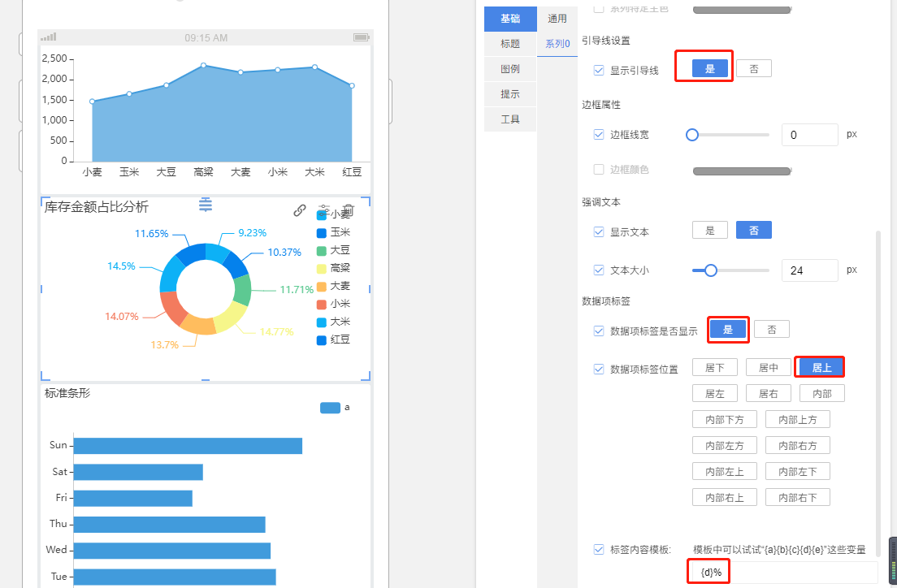Uncheck the 文本大小 checkbox
The width and height of the screenshot is (897, 588).
[x=599, y=270]
